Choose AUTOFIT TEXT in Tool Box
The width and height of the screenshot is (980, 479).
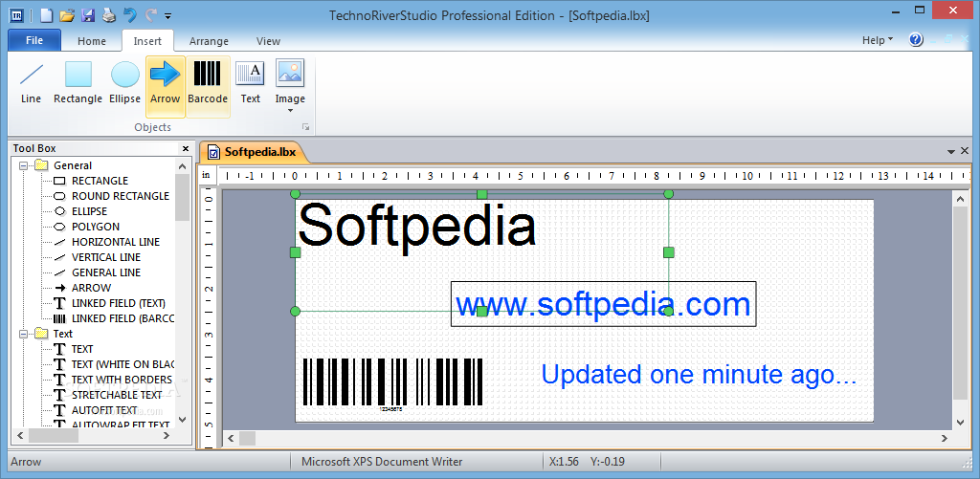(96, 410)
